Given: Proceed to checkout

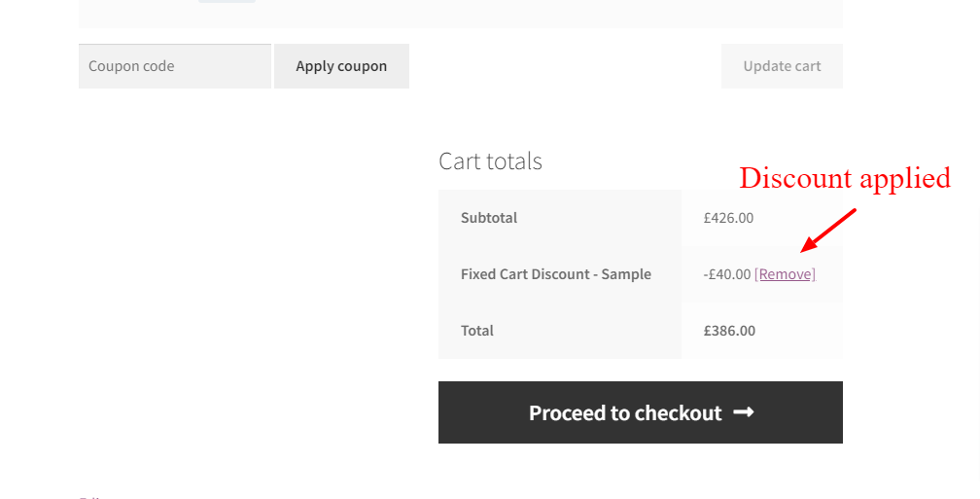Looking at the screenshot, I should coord(625,412).
